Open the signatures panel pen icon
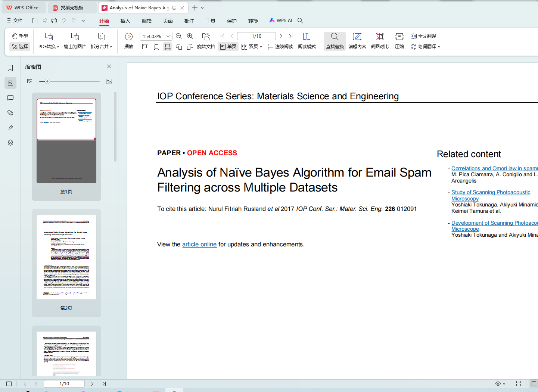The width and height of the screenshot is (538, 392). [x=10, y=128]
